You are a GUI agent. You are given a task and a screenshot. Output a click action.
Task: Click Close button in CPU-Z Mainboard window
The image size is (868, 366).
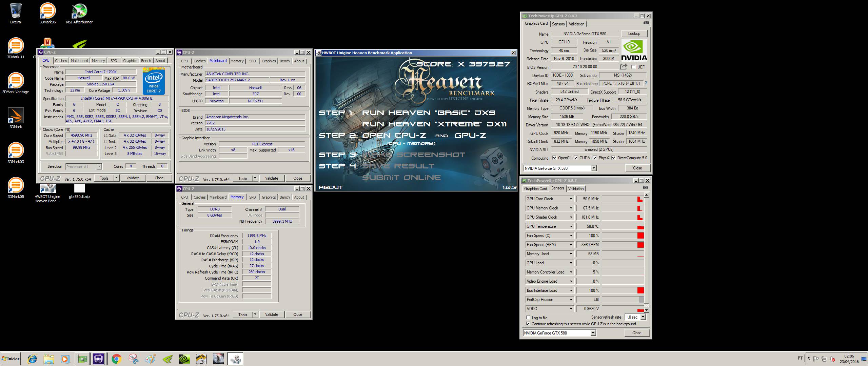tap(298, 178)
